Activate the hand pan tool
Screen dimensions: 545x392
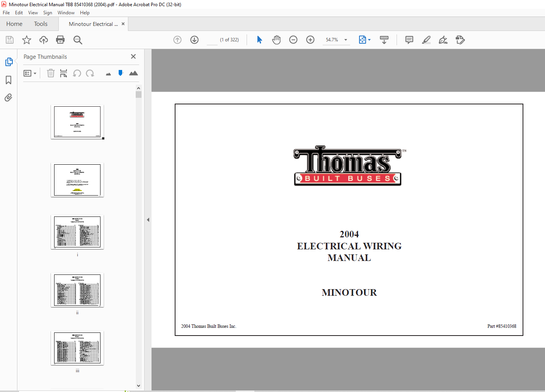click(276, 40)
